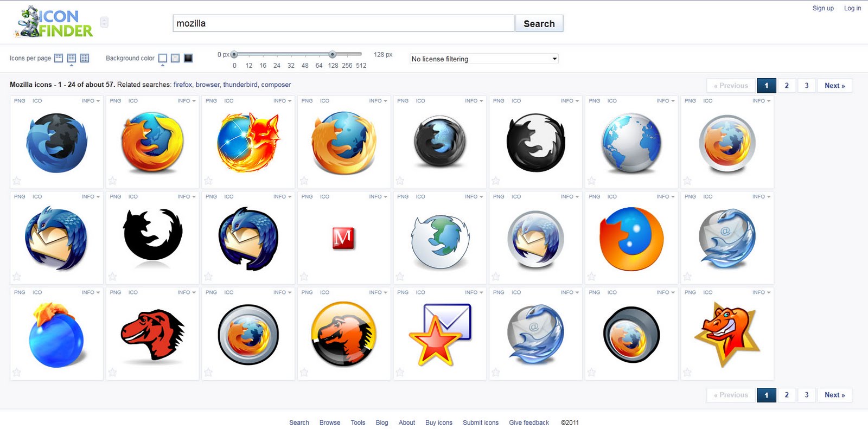Open the black-and-white Firefox silhouette icon
Viewport: 868px width, 429px height.
[x=536, y=143]
